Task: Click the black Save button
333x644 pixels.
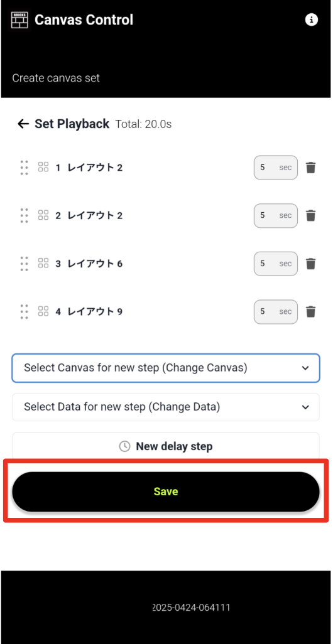Action: click(x=166, y=491)
